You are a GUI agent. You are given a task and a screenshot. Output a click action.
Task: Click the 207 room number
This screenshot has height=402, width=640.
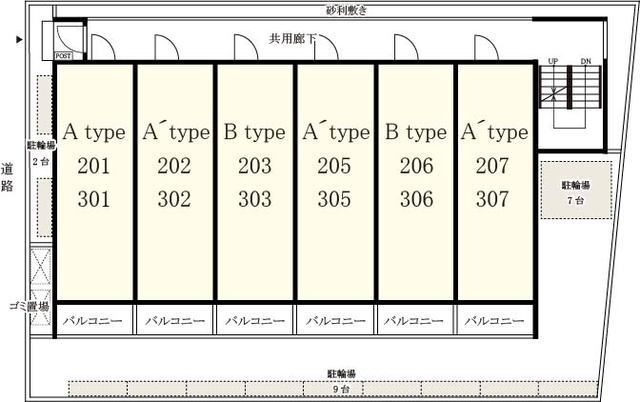click(492, 166)
